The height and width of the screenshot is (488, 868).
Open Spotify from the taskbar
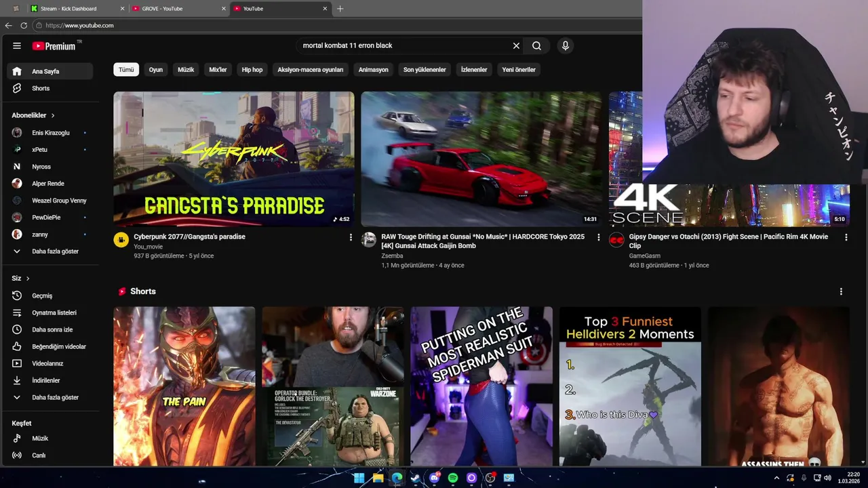(x=452, y=478)
